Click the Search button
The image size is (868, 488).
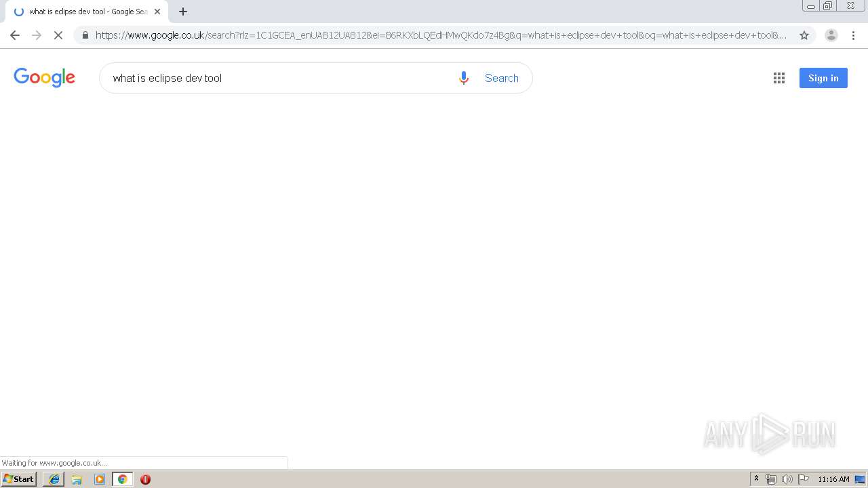pyautogui.click(x=502, y=78)
